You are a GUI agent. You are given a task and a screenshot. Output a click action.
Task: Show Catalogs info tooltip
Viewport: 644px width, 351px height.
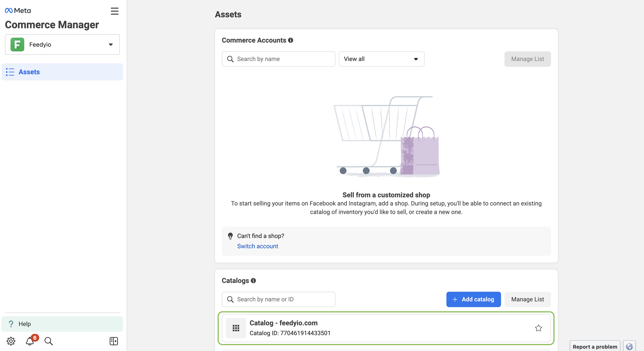[253, 281]
